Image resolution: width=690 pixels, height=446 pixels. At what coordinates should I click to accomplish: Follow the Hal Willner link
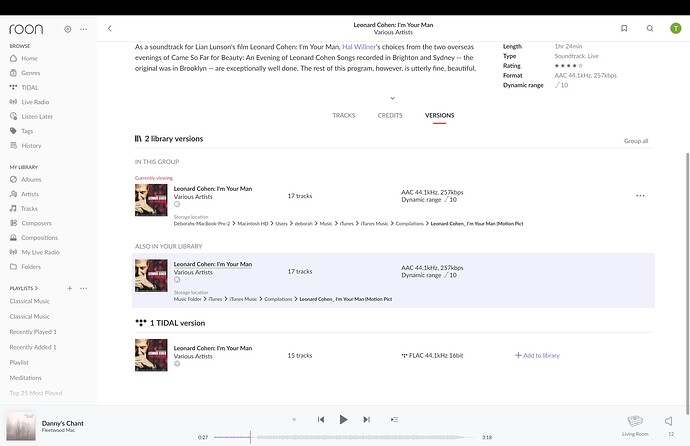pos(359,47)
